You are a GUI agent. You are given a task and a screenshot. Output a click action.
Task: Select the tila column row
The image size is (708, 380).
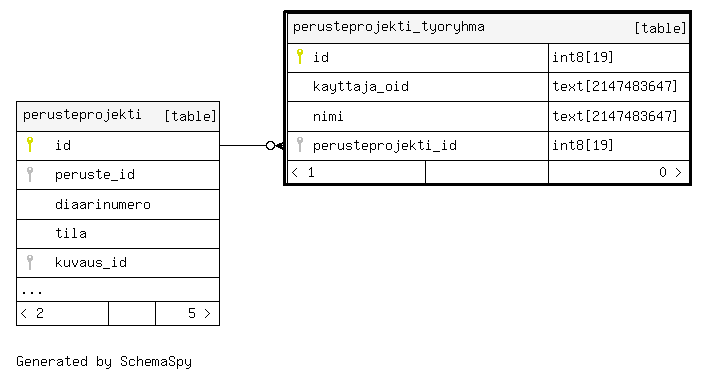point(118,234)
